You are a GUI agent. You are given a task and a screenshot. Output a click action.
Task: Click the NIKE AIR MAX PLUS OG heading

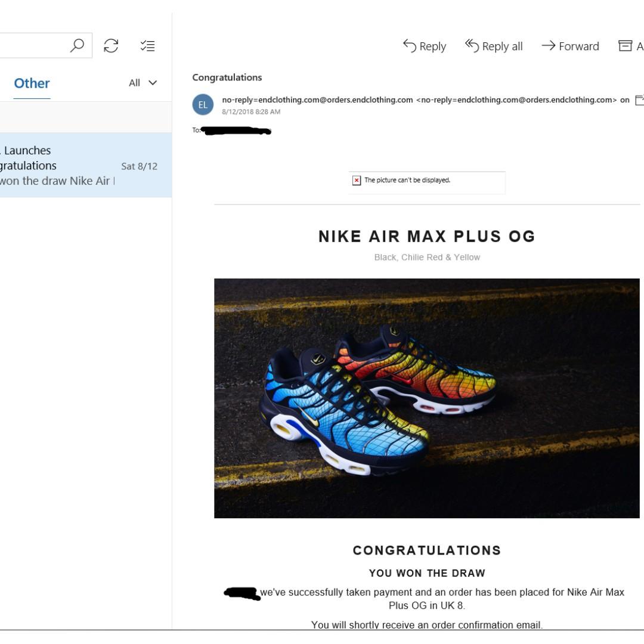[427, 237]
